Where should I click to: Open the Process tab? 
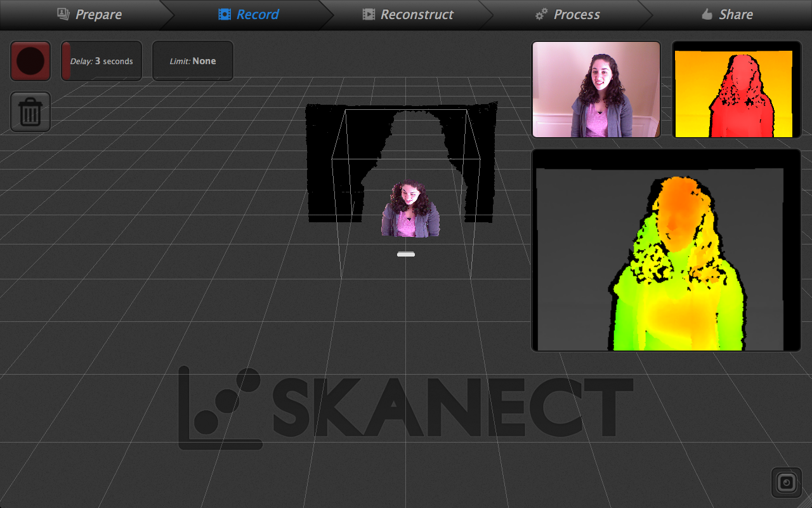tap(567, 15)
